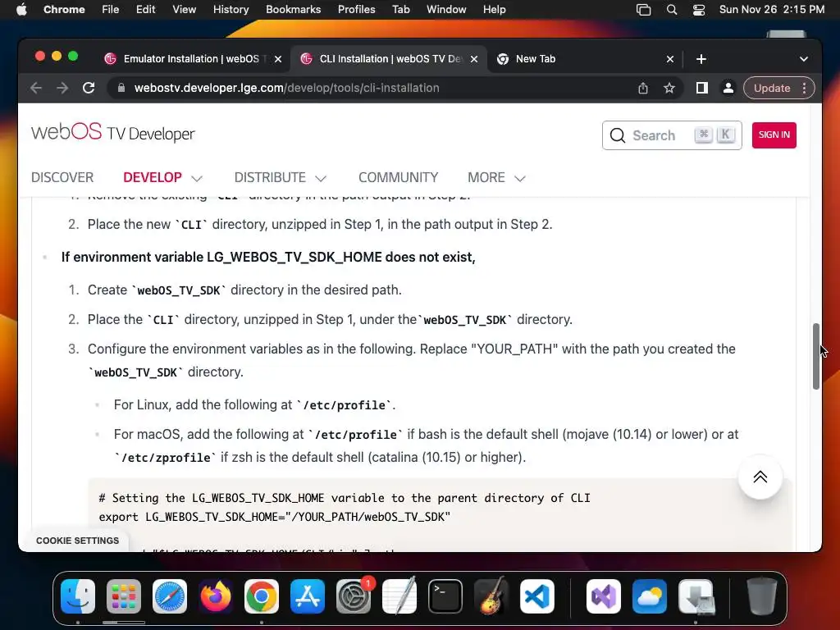
Task: Open the Bookmarks menu
Action: [293, 9]
